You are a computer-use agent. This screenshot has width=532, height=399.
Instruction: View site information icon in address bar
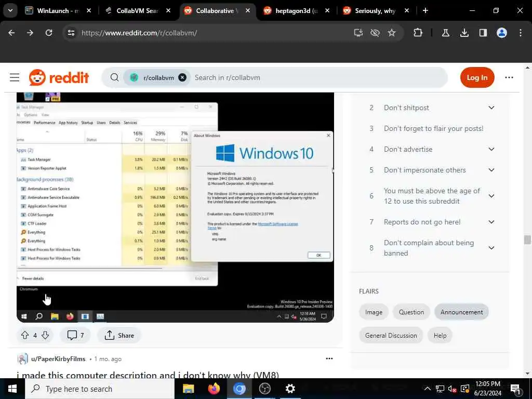71,33
